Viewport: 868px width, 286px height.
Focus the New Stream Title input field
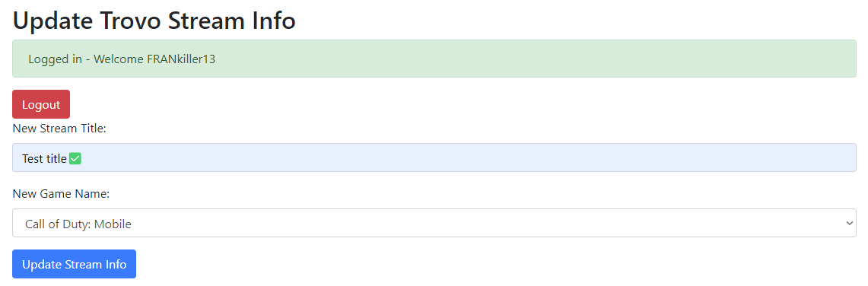[434, 157]
